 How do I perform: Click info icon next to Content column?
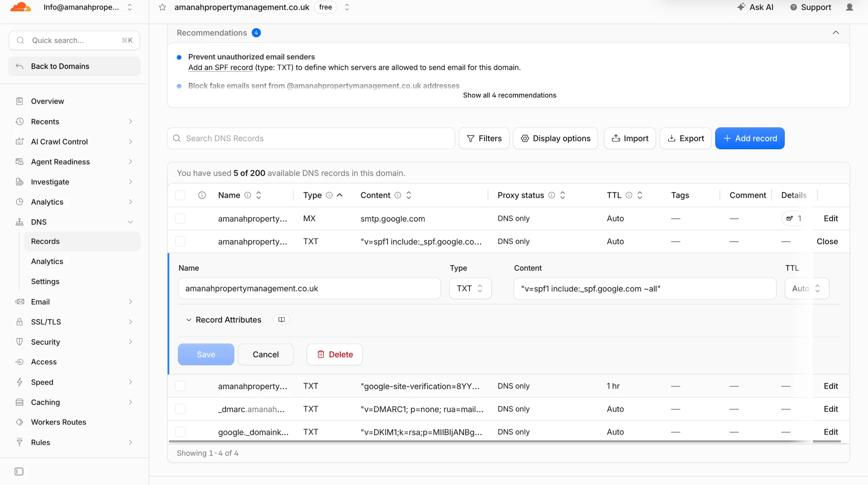tap(398, 195)
